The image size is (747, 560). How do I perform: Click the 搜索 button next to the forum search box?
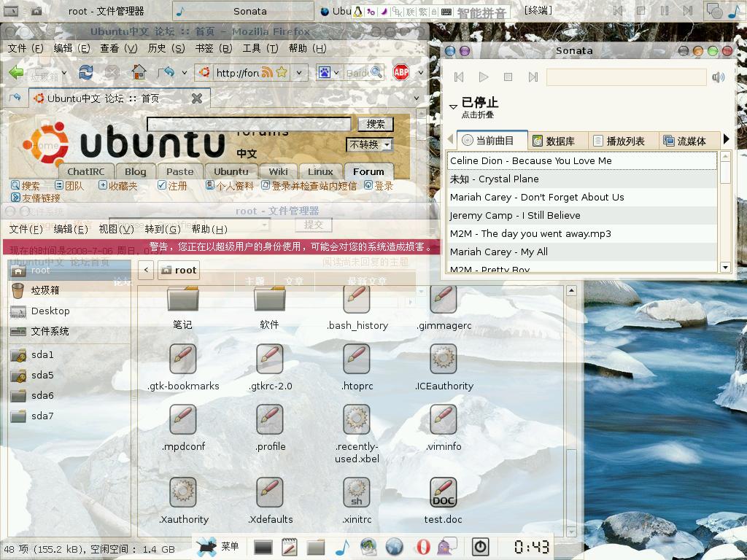click(376, 124)
